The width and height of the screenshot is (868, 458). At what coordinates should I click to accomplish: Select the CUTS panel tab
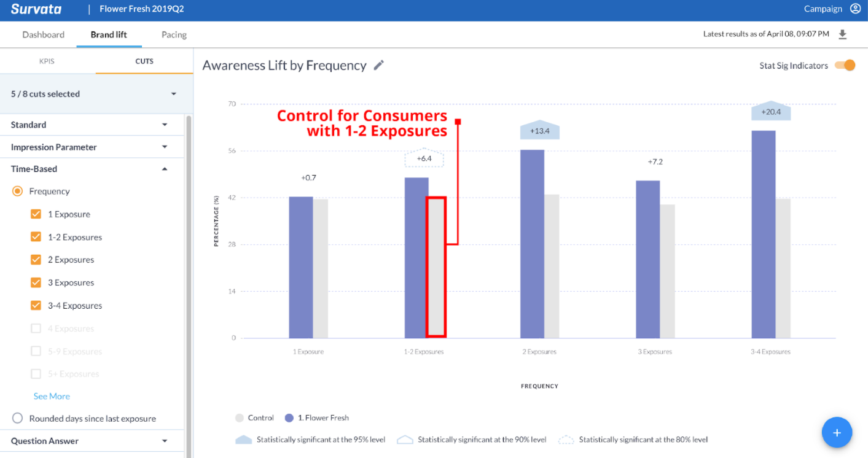coord(144,61)
